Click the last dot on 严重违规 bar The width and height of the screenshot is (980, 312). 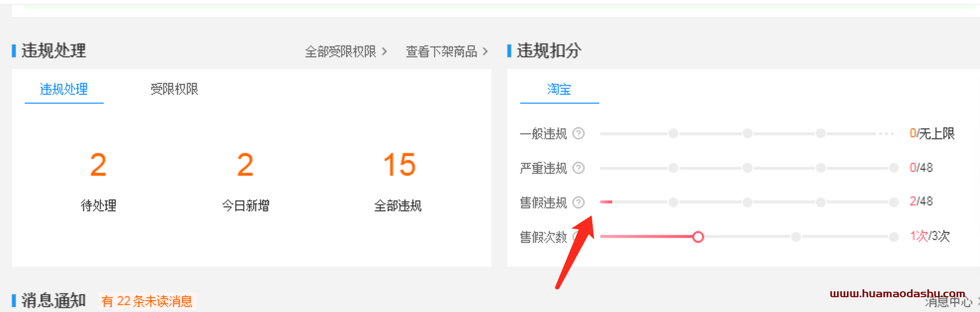894,168
